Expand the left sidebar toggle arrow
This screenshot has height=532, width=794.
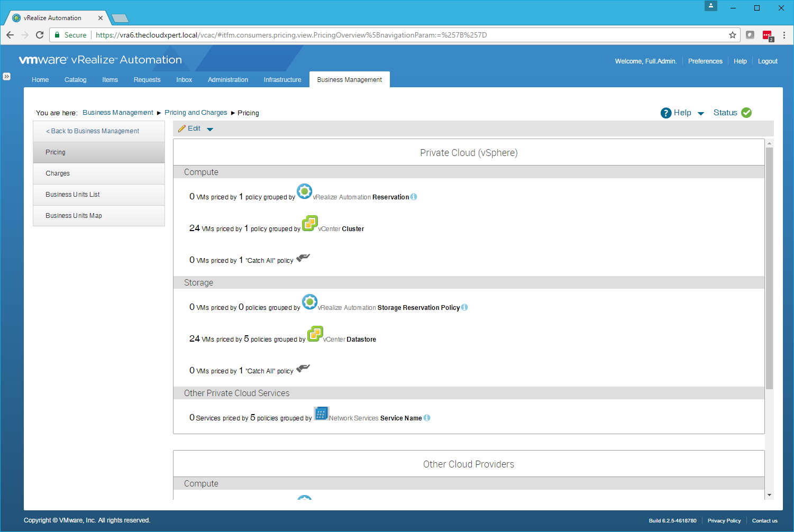pos(6,77)
